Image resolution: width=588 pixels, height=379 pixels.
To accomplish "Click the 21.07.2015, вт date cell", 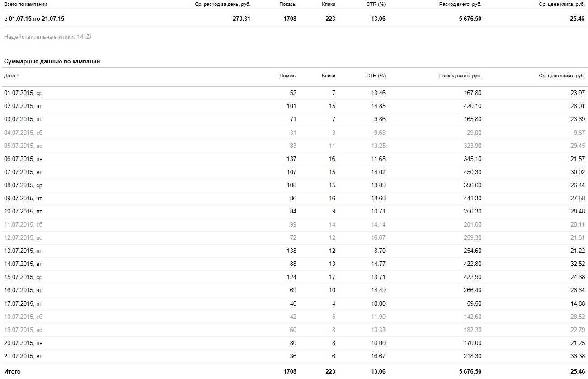I will click(23, 356).
